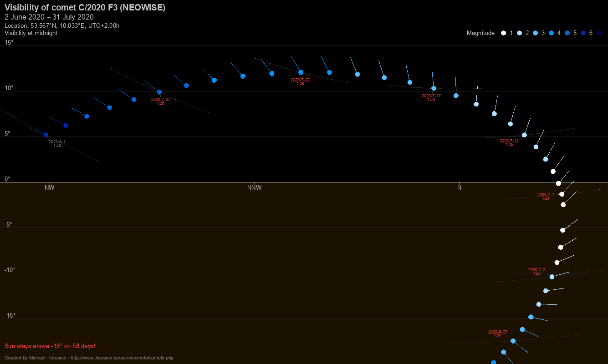
Task: Select the darkest navy dot in the Magnitude legend
Action: click(599, 33)
